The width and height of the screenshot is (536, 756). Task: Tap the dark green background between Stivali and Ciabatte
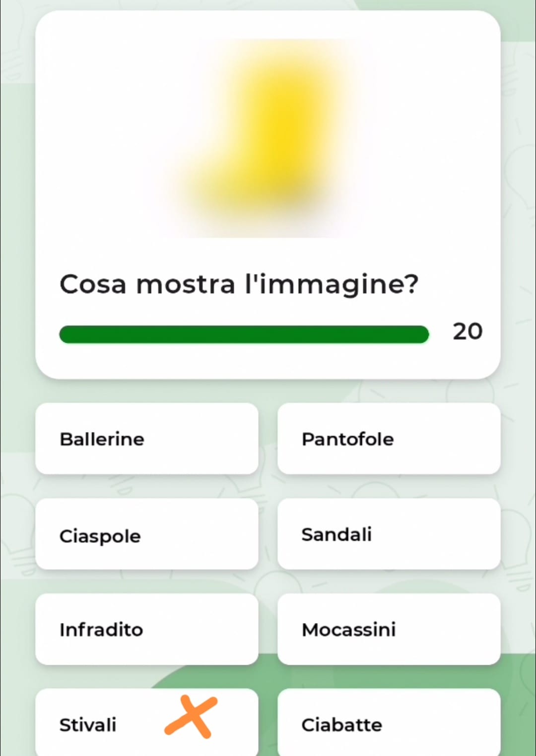[268, 724]
